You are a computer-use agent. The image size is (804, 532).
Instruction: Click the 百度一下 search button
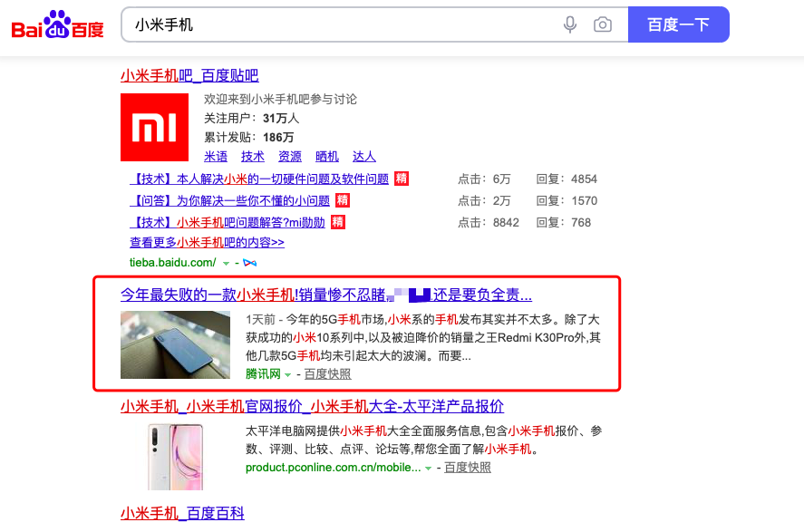tap(678, 24)
